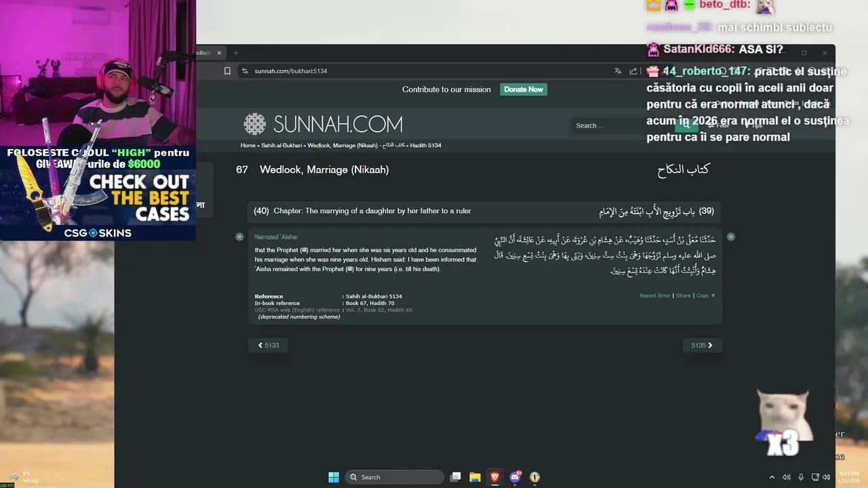868x488 pixels.
Task: Click the Donate Now button
Action: pyautogui.click(x=524, y=89)
